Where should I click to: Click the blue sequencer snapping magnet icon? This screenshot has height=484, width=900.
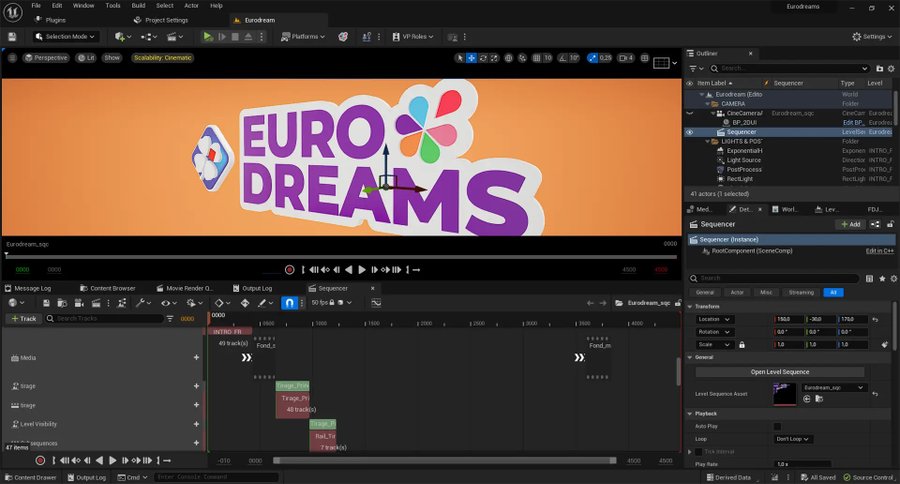289,302
